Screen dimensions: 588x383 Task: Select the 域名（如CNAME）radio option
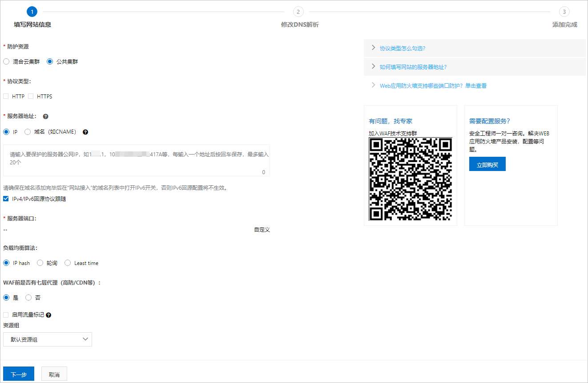point(28,132)
